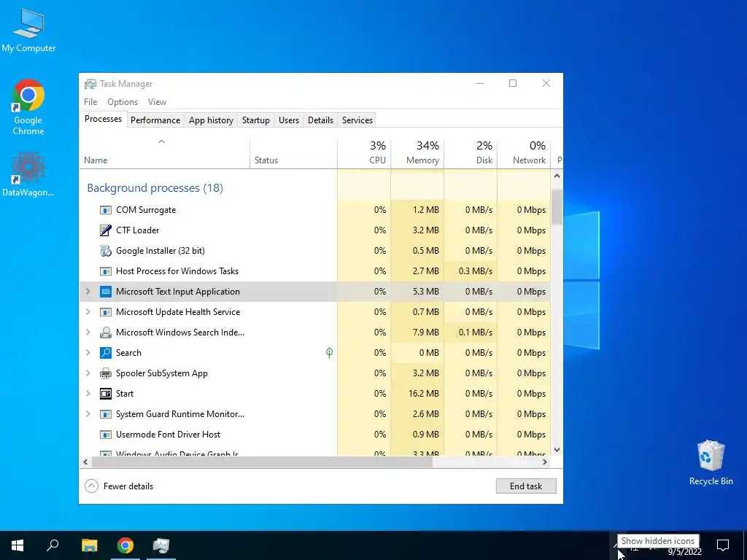Expand Spooler SubSystem App row

coord(88,373)
